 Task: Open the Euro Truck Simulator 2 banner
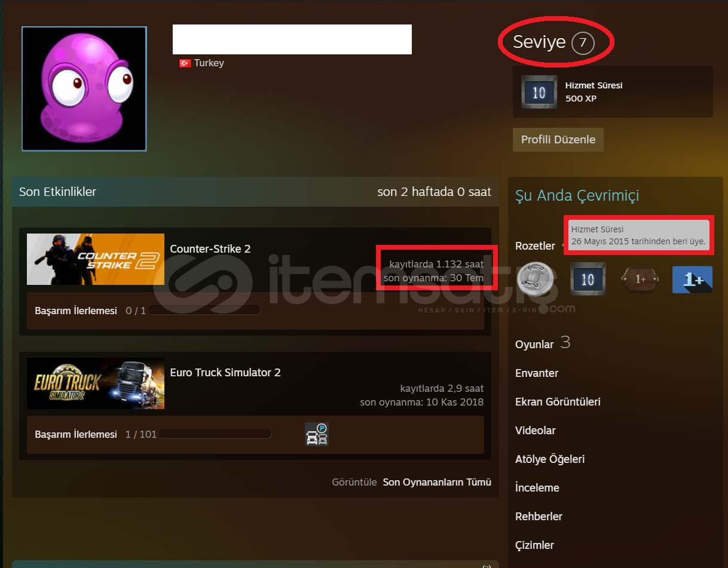click(x=96, y=383)
